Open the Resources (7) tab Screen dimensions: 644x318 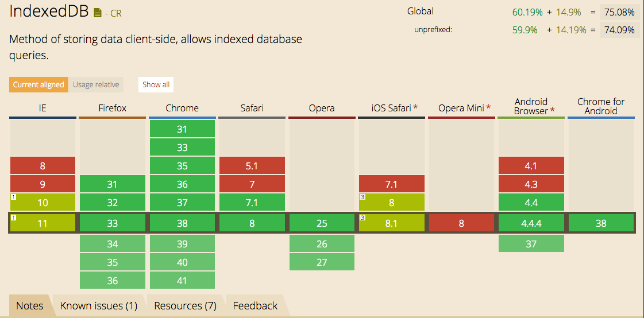[185, 306]
